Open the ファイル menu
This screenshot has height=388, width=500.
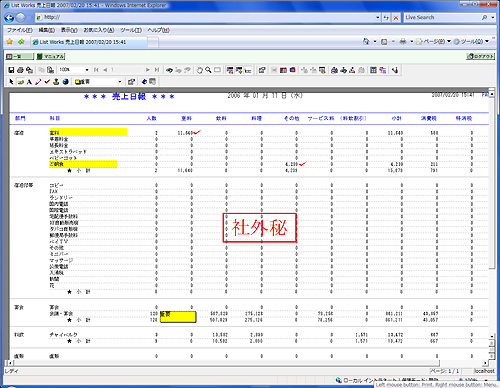point(20,30)
